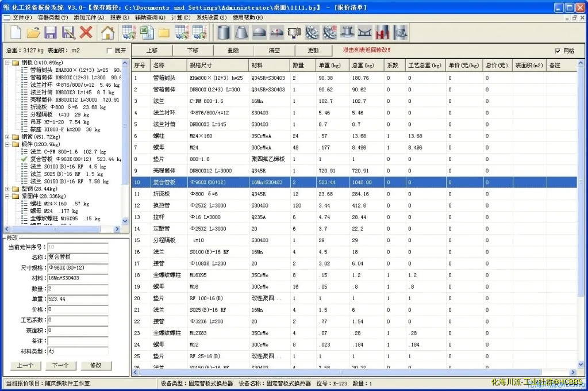Click the Excel export toolbar icon
The width and height of the screenshot is (588, 391).
[x=147, y=33]
